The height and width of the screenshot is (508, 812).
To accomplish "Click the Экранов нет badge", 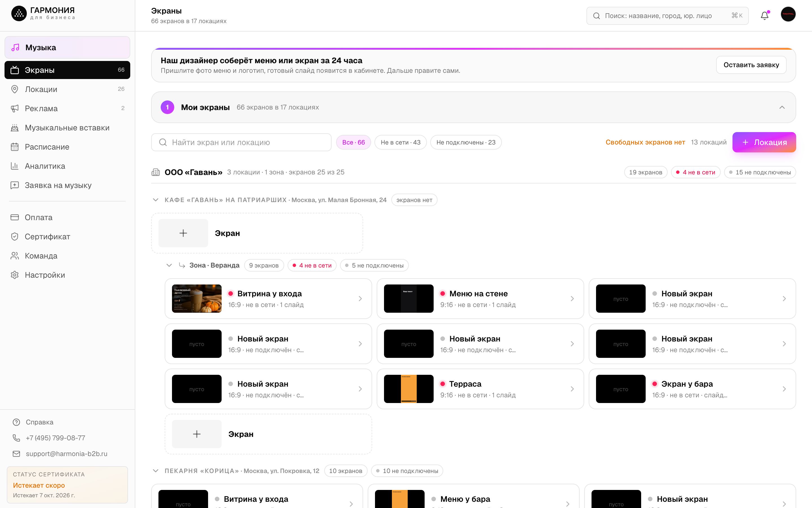I will tap(414, 200).
